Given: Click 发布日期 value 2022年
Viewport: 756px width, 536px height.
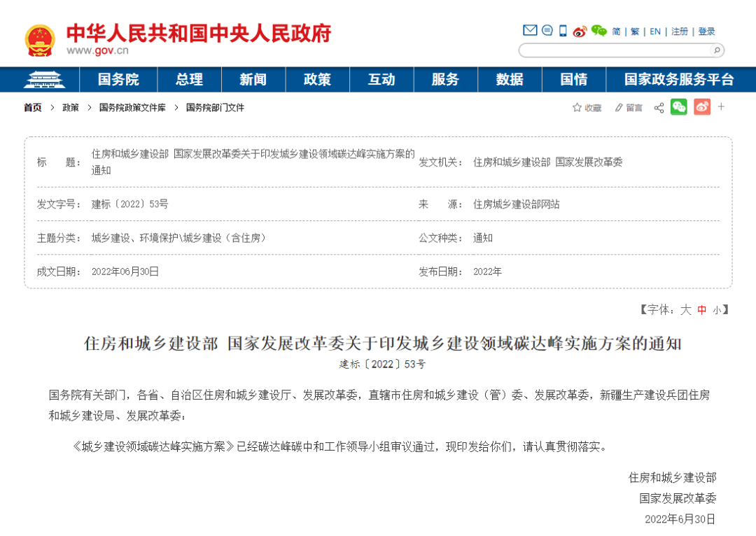Looking at the screenshot, I should coord(487,271).
